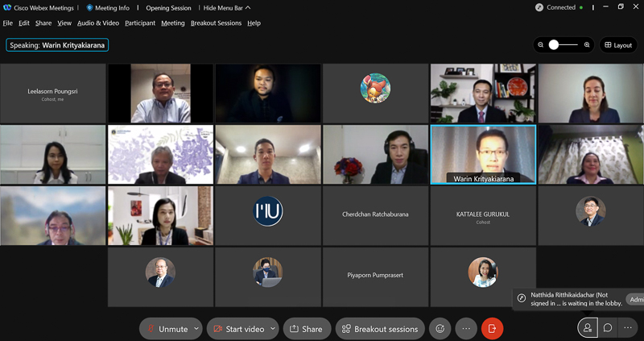The image size is (644, 341).
Task: Open panel options at bottom right corner
Action: tap(629, 328)
